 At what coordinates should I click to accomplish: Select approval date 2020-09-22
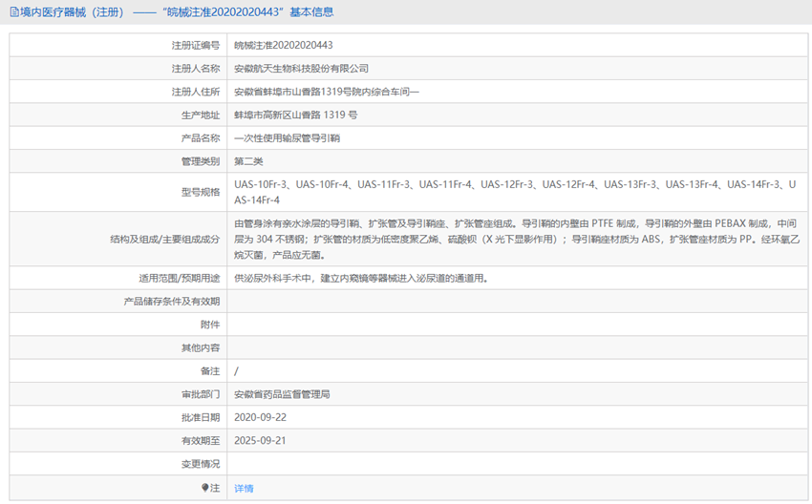point(260,417)
